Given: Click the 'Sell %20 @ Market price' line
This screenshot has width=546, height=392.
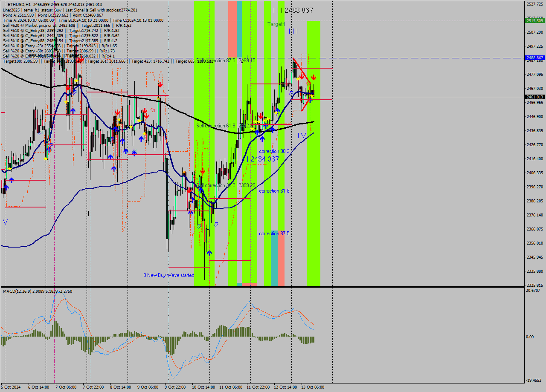Looking at the screenshot, I should pos(67,25).
